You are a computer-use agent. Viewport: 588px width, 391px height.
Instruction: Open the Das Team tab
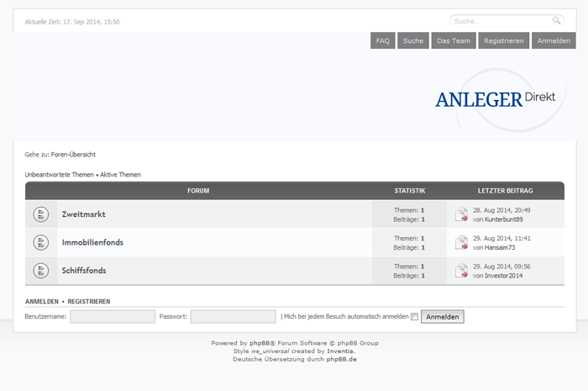click(454, 40)
